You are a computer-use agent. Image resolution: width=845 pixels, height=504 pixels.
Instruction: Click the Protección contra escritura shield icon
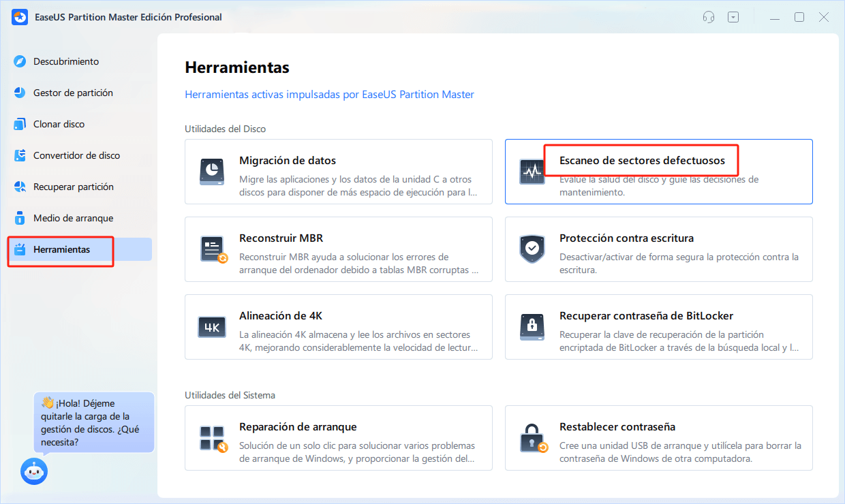pos(532,249)
